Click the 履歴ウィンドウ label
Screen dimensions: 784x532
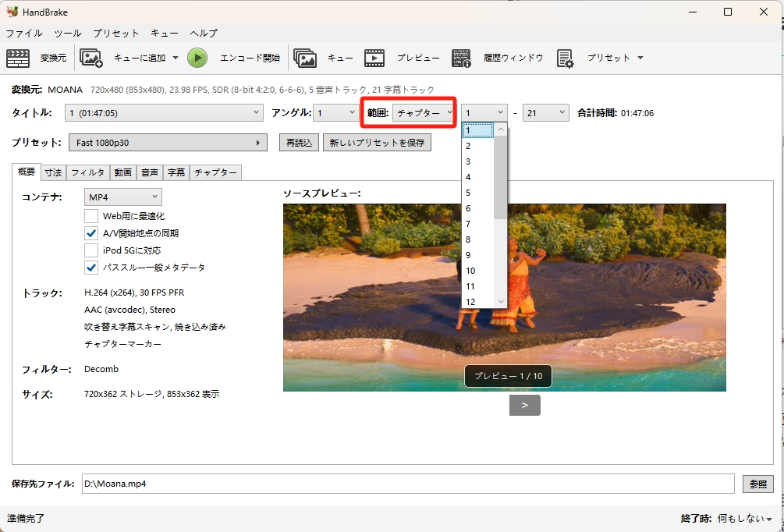point(513,58)
